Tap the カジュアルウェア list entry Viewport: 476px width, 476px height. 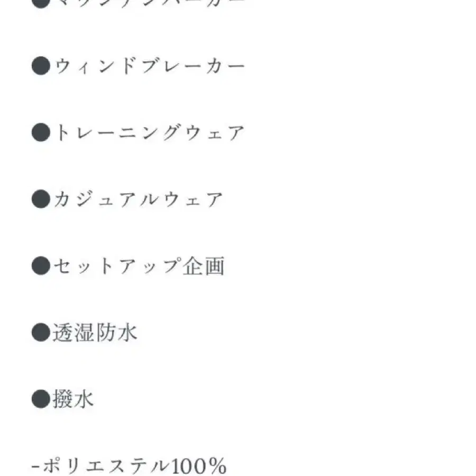(x=138, y=200)
